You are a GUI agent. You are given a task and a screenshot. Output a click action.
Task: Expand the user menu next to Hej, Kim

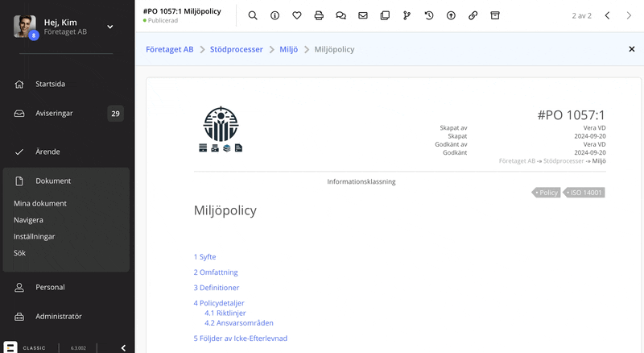point(110,27)
